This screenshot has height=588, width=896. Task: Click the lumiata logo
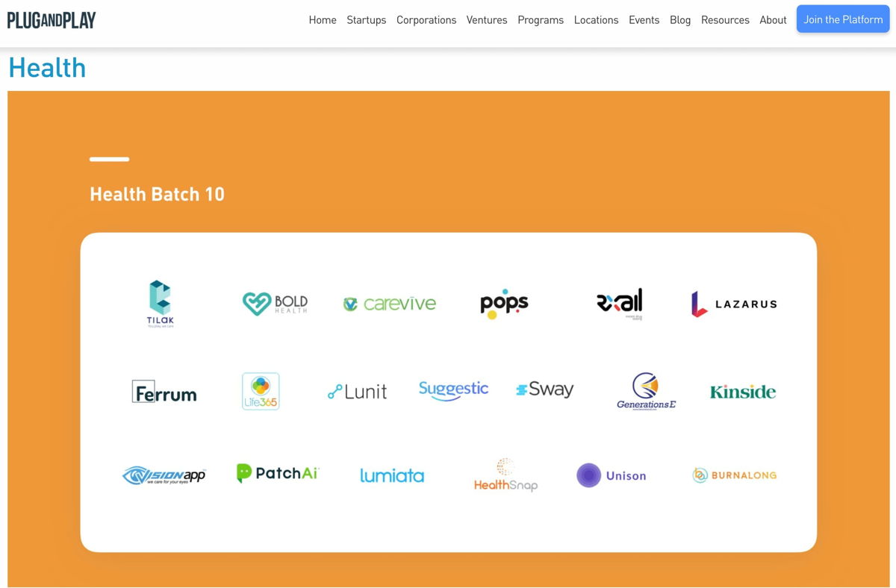(392, 475)
